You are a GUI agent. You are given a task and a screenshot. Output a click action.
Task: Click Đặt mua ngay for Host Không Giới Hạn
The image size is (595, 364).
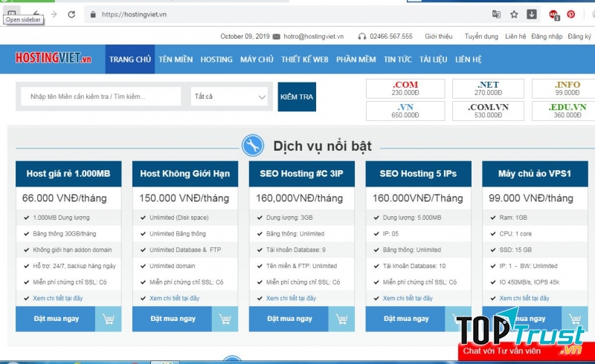pyautogui.click(x=172, y=319)
